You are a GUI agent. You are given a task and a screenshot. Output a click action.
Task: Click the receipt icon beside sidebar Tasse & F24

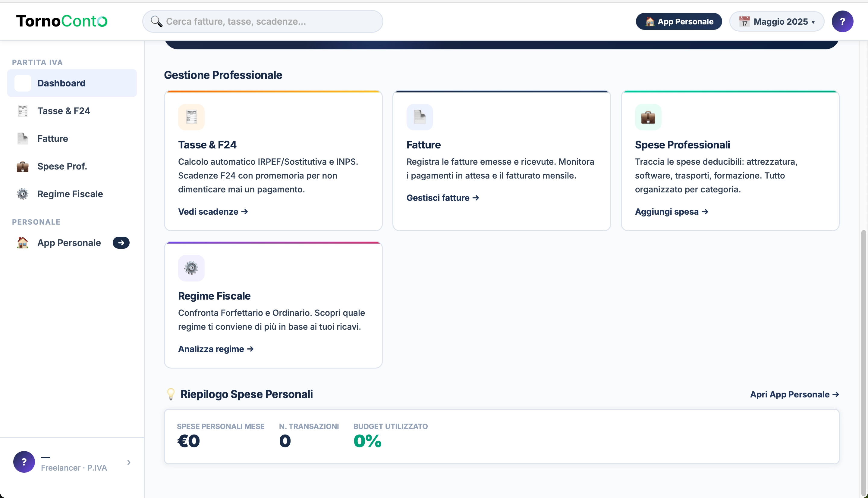click(x=23, y=111)
